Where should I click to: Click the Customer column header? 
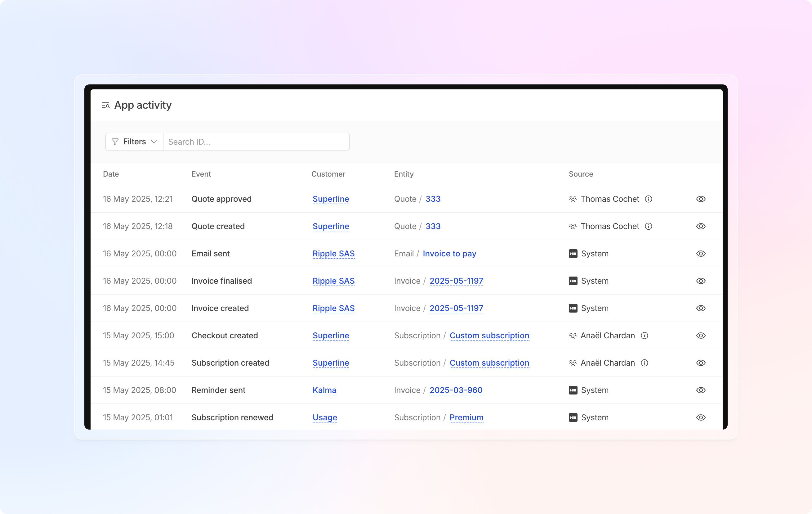point(328,174)
